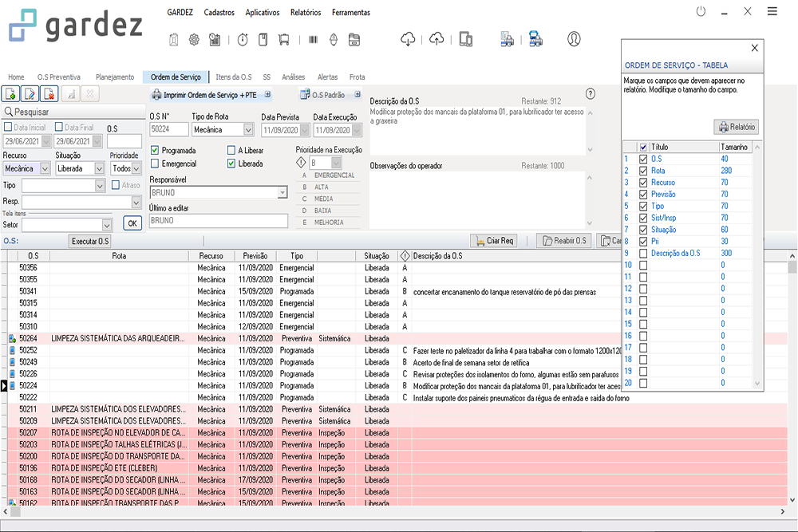The width and height of the screenshot is (798, 532).
Task: Toggle the Atraso checkbox
Action: tap(116, 185)
